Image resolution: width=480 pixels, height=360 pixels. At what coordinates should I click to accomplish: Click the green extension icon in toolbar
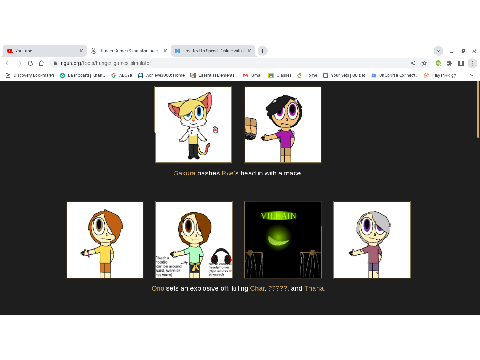click(438, 63)
